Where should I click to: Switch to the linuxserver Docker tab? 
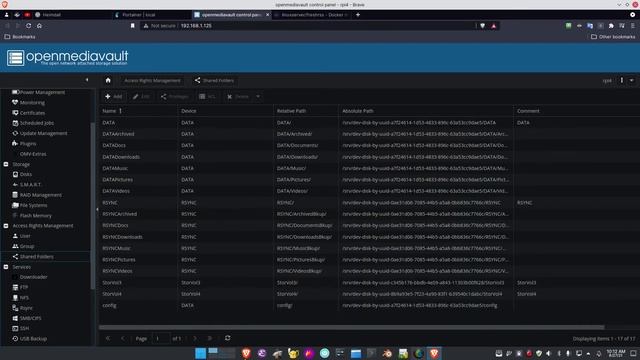pos(312,15)
